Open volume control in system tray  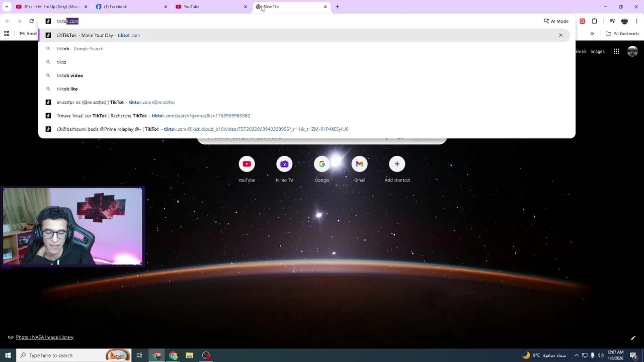pos(600,355)
